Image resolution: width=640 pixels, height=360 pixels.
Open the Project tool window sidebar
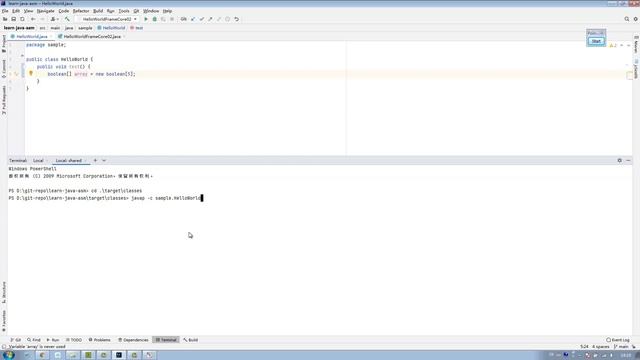point(4,44)
